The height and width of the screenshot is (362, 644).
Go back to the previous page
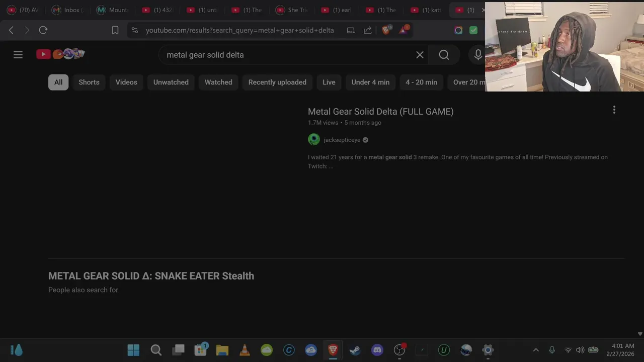click(x=11, y=30)
